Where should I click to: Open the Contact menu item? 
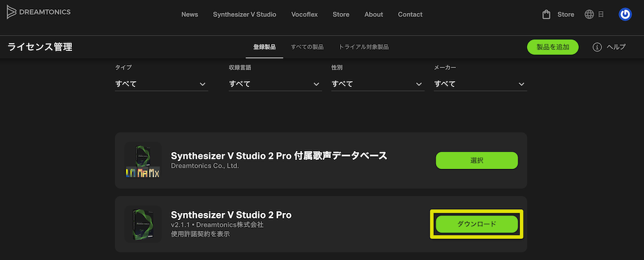(410, 14)
